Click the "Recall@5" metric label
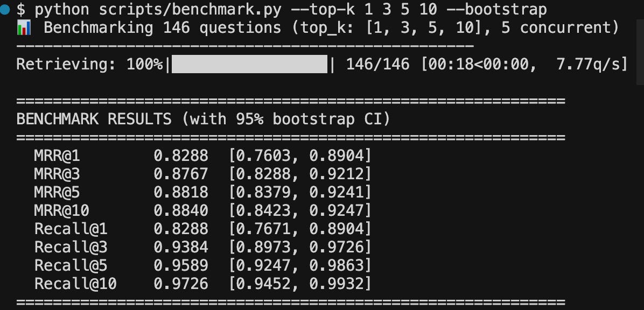644x310 pixels. 71,265
